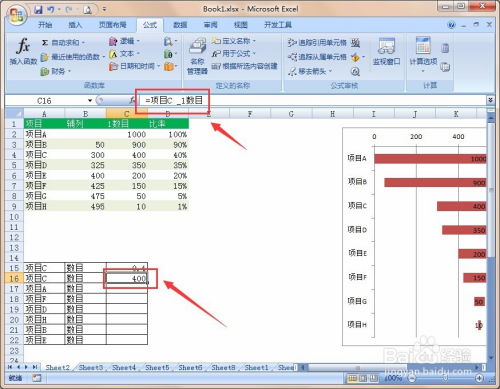This screenshot has height=389, width=500.
Task: Go to last sheet navigation arrow
Action: (x=35, y=367)
